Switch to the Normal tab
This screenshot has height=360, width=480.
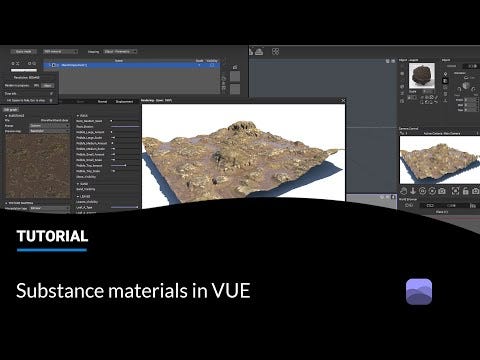point(102,101)
